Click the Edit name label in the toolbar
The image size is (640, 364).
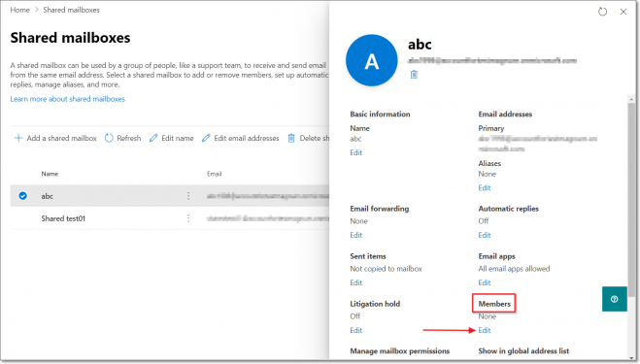(178, 138)
